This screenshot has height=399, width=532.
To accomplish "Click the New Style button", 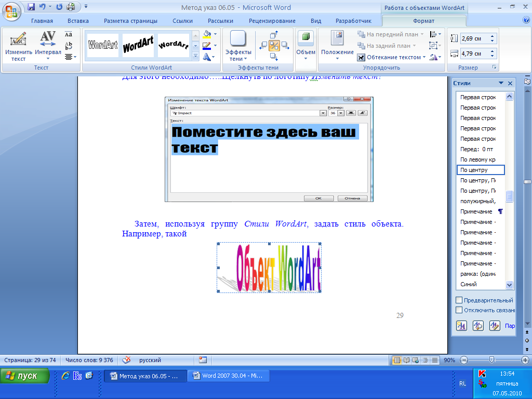I will click(x=461, y=326).
